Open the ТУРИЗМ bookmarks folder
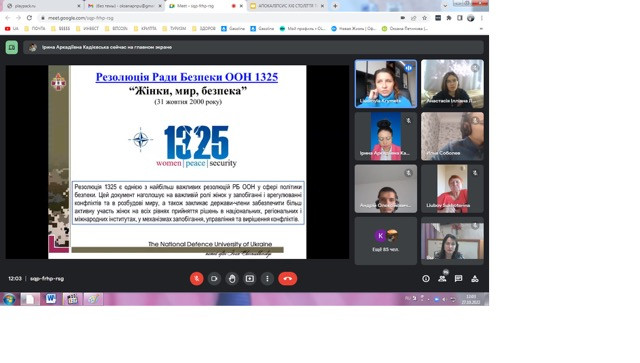Viewport: 640px width, 363px height. [174, 29]
